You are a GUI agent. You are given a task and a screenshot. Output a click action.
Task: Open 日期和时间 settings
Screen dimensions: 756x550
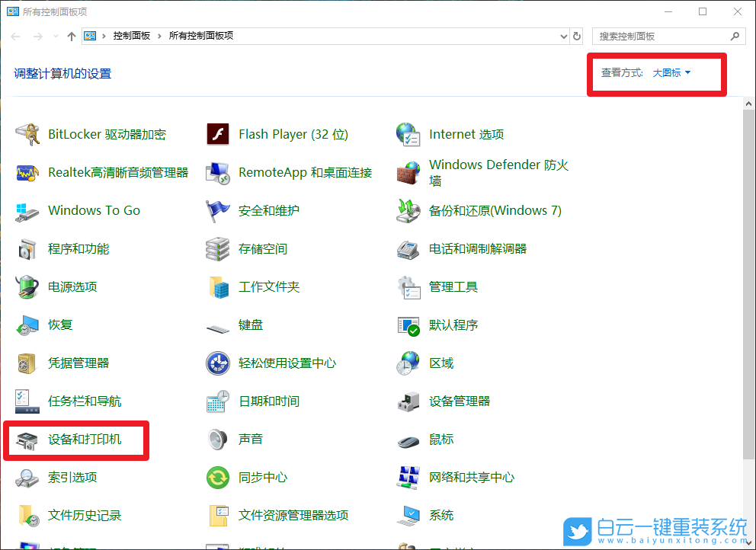(264, 401)
